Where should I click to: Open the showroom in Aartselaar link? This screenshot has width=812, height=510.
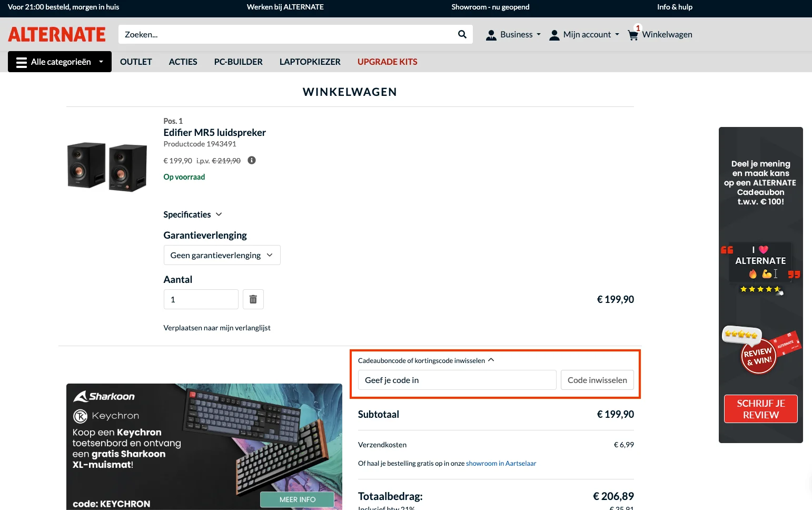pos(501,463)
